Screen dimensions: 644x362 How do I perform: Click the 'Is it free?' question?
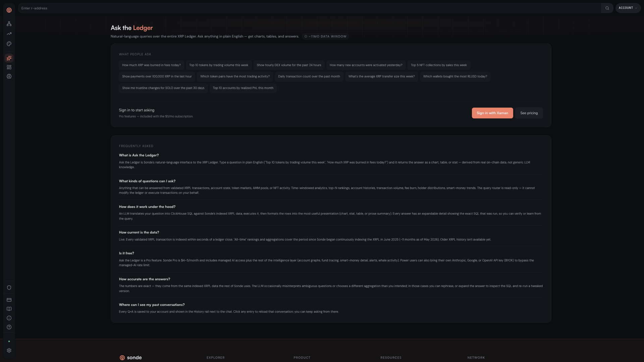pyautogui.click(x=126, y=253)
